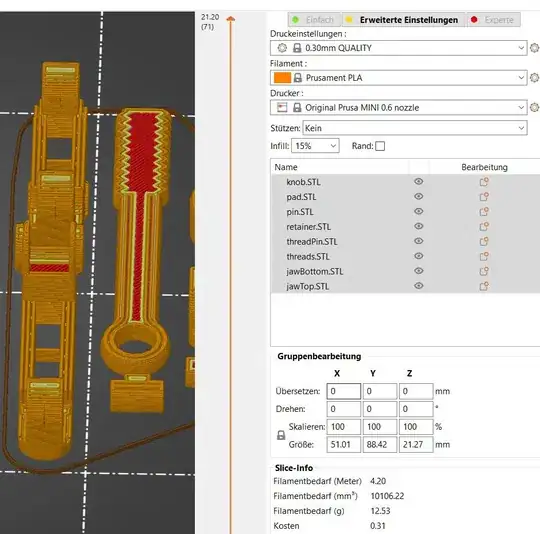Screen dimensions: 540x534
Task: Open printer settings gear beside Prusa MINI
Action: pos(534,107)
